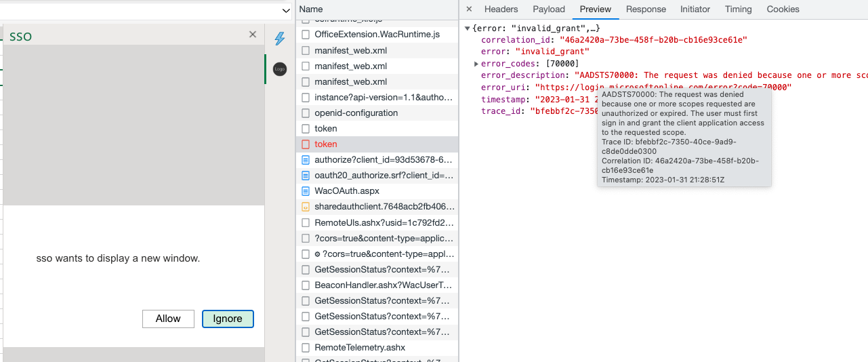Click the SSO pane title
Viewport: 868px width, 362px height.
pyautogui.click(x=20, y=37)
